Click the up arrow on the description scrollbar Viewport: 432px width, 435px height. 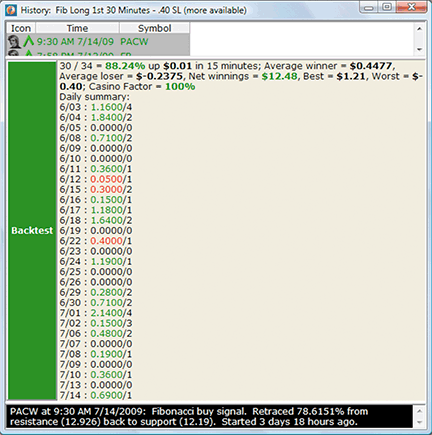[419, 411]
